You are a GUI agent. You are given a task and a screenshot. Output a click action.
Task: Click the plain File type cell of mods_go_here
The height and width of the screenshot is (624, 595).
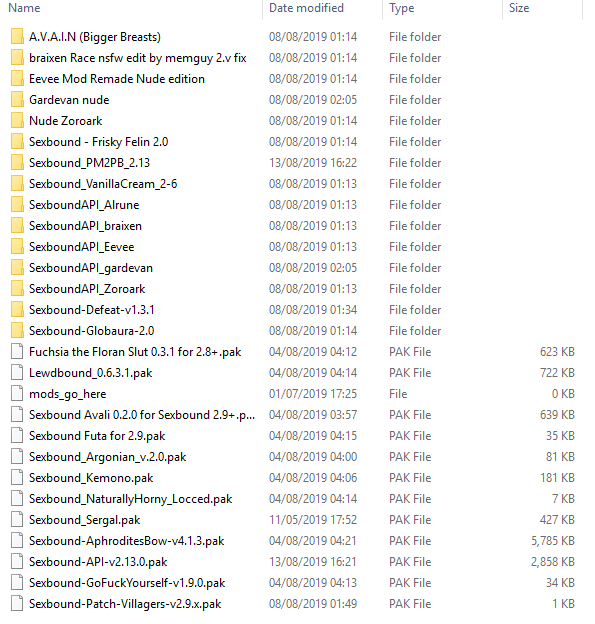click(398, 394)
